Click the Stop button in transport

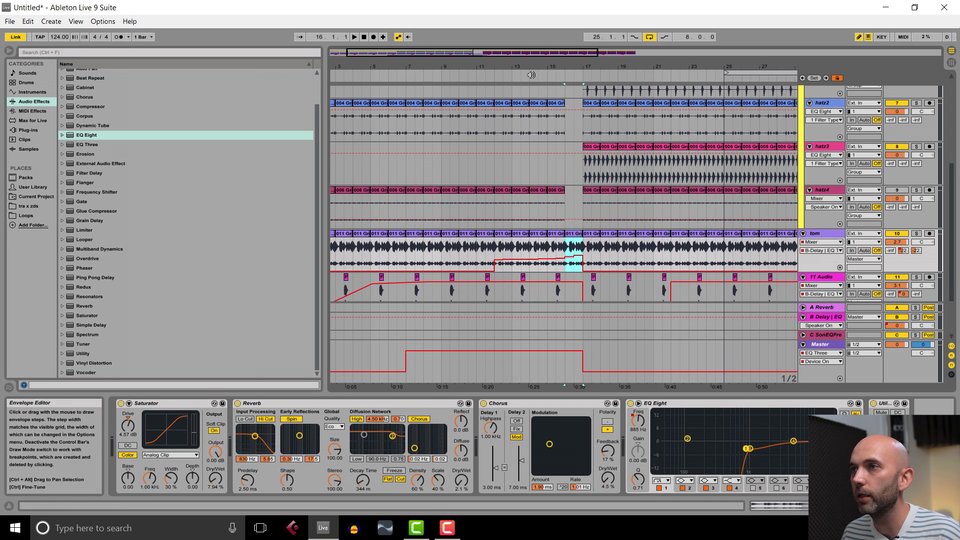364,37
